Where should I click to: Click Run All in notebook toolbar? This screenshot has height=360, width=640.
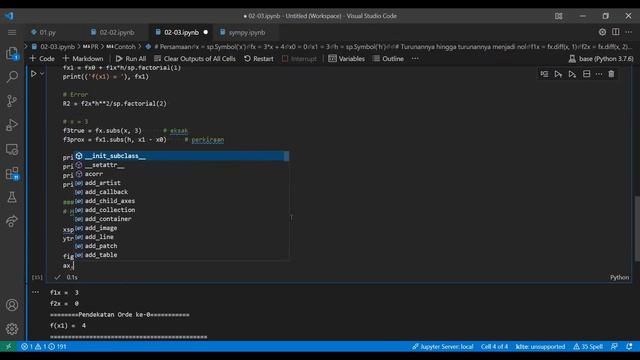click(x=131, y=59)
